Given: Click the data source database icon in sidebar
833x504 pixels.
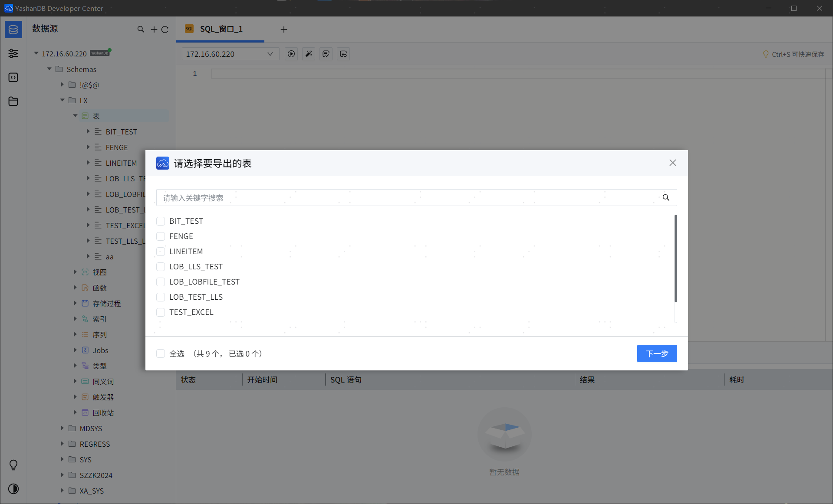Looking at the screenshot, I should [x=13, y=29].
